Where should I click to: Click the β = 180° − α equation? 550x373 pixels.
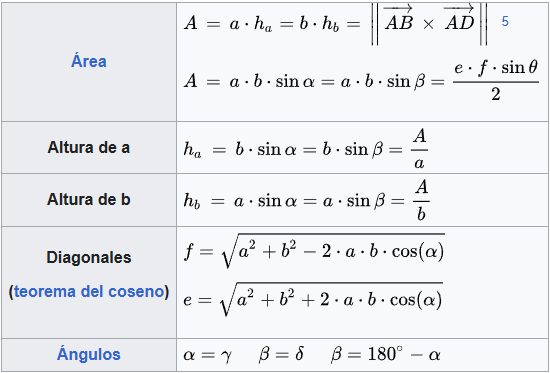click(x=385, y=355)
